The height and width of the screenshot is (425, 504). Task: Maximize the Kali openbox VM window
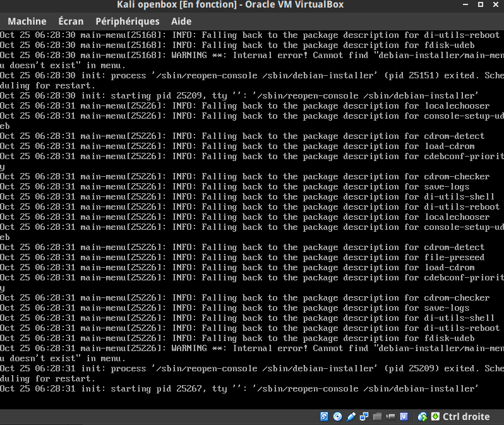(481, 5)
